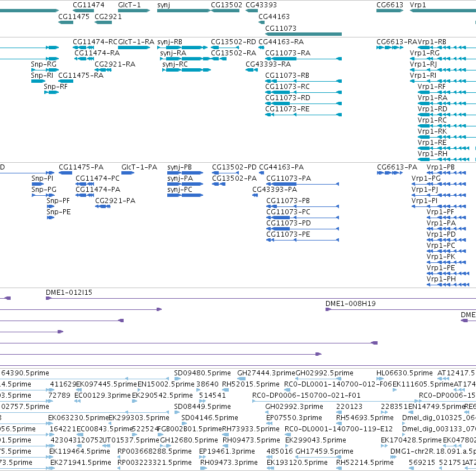Open the CG11073 gene span

pos(303,34)
